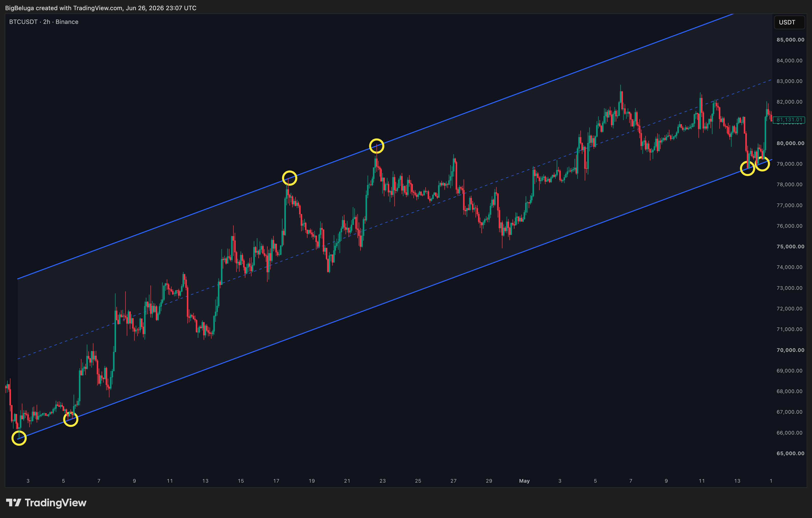Click the 65,000.00 price axis label

(790, 453)
